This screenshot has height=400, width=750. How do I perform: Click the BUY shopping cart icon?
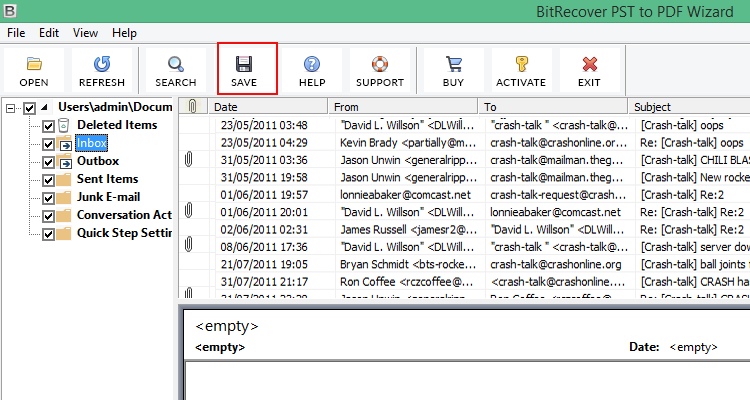453,64
